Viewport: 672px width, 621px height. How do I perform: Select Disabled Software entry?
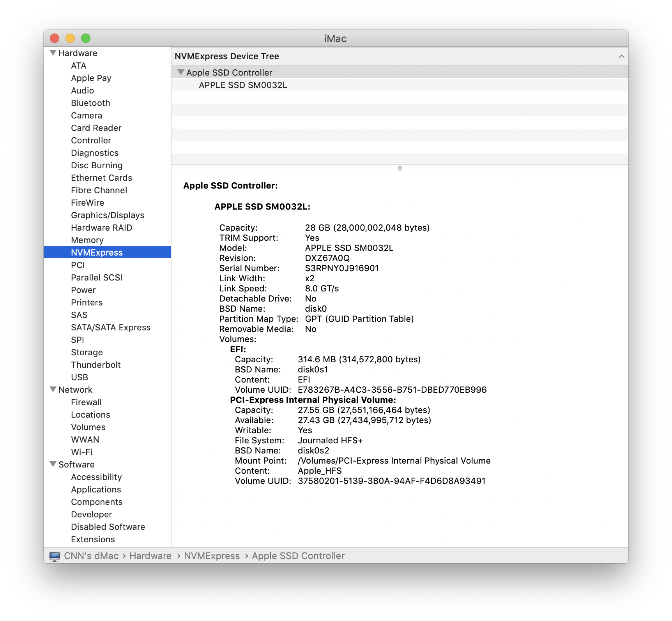pyautogui.click(x=108, y=527)
